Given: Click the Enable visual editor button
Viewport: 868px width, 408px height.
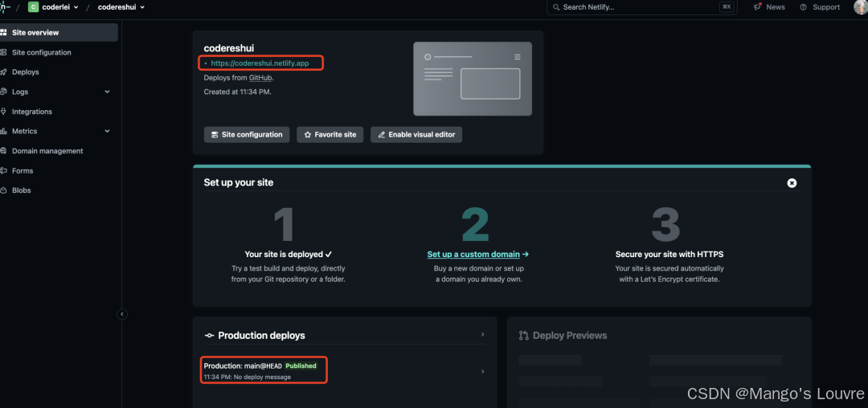Looking at the screenshot, I should click(416, 135).
